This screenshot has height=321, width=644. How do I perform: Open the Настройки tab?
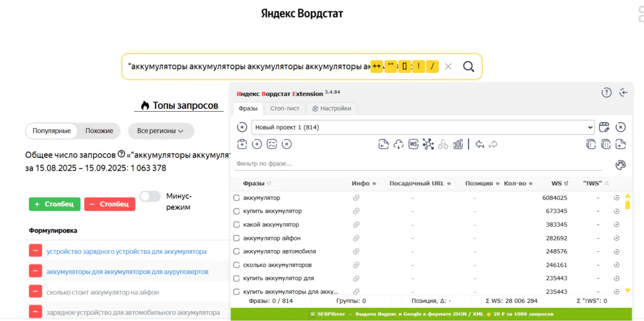[x=332, y=109]
